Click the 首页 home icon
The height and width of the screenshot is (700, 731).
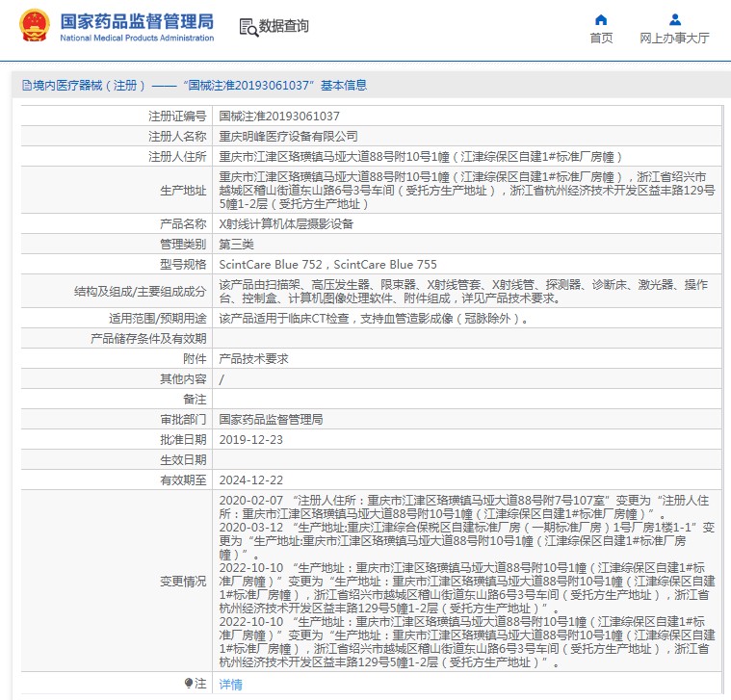pyautogui.click(x=601, y=20)
